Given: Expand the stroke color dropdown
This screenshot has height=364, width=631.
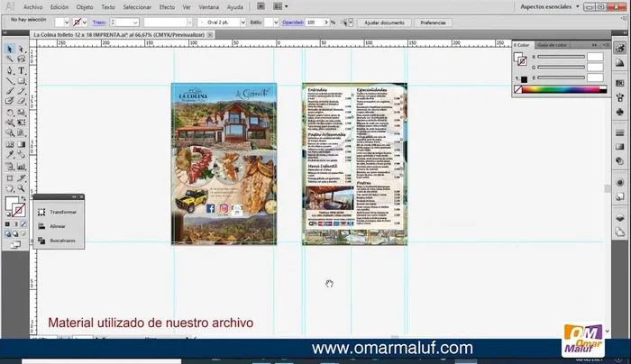Looking at the screenshot, I should tap(85, 23).
